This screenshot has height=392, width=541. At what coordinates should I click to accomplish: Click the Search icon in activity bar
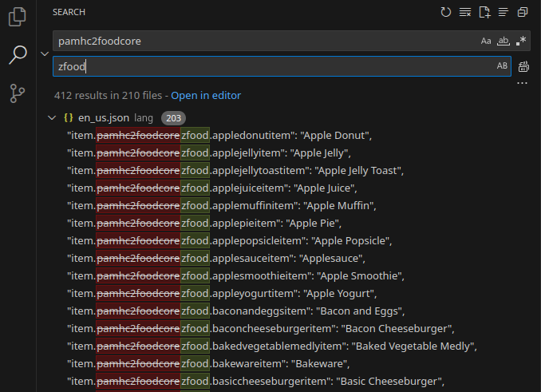click(18, 55)
